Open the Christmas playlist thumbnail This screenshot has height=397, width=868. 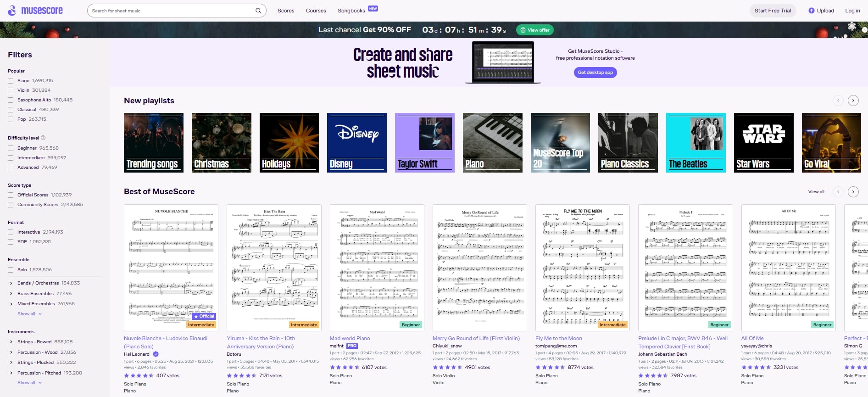click(x=222, y=143)
